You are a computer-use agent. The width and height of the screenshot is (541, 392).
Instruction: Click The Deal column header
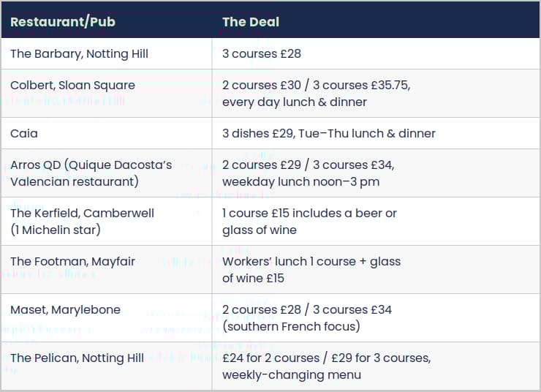coord(251,22)
